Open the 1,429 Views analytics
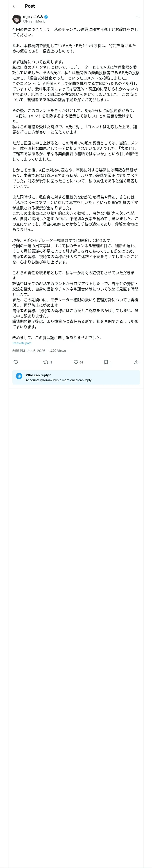Screen dimensions: 152x868 [57, 351]
